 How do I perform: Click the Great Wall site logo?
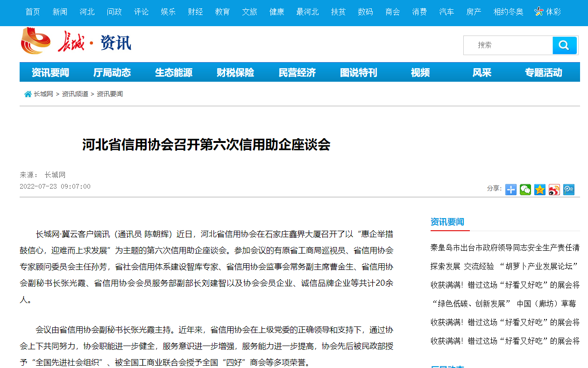[x=76, y=42]
